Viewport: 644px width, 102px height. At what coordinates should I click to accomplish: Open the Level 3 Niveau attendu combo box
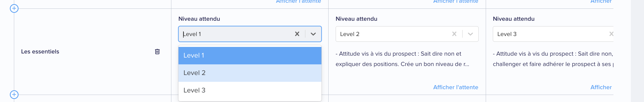[553, 34]
